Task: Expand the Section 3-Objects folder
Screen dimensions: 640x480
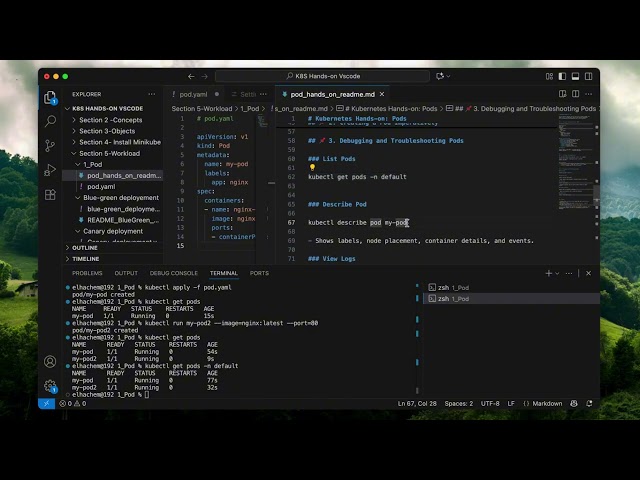Action: tap(112, 131)
